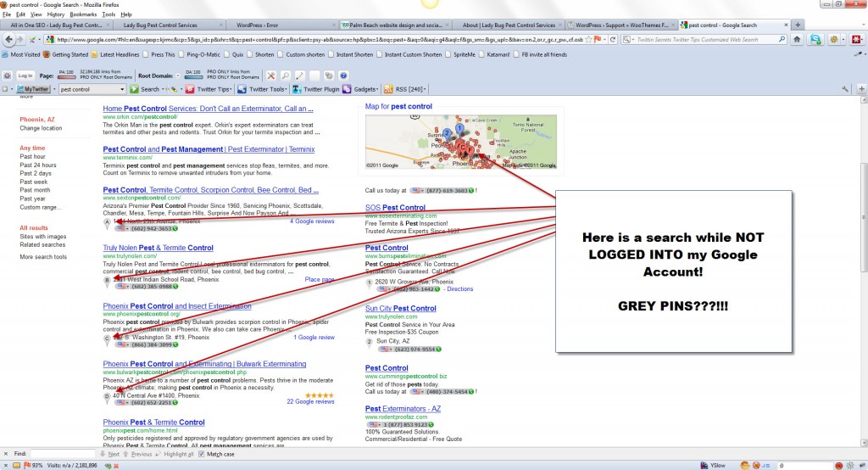Image resolution: width=868 pixels, height=470 pixels.
Task: Click the Twitter Tips toolbar button
Action: point(208,89)
